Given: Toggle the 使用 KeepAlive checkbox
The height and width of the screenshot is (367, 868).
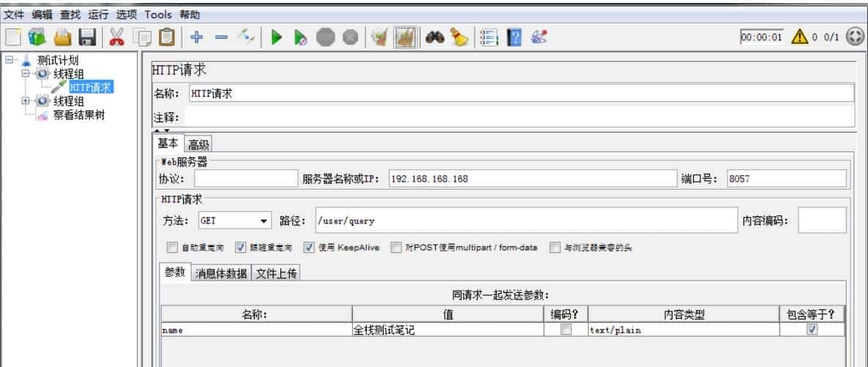Looking at the screenshot, I should pos(309,248).
